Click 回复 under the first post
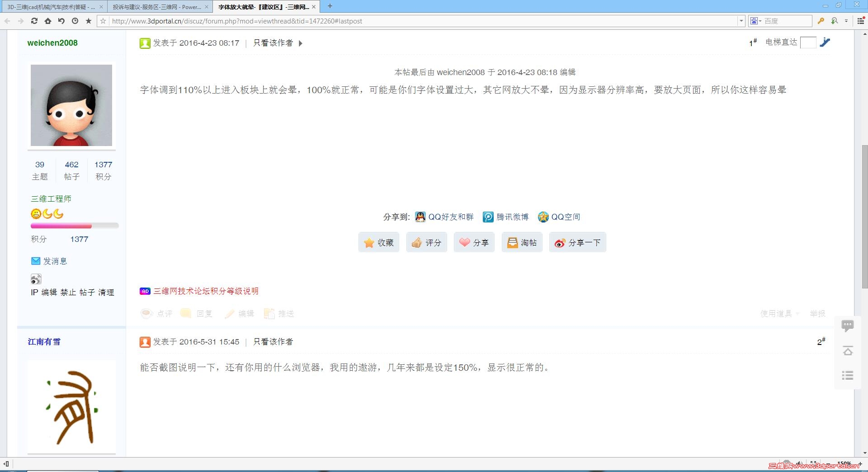868x472 pixels. coord(196,313)
